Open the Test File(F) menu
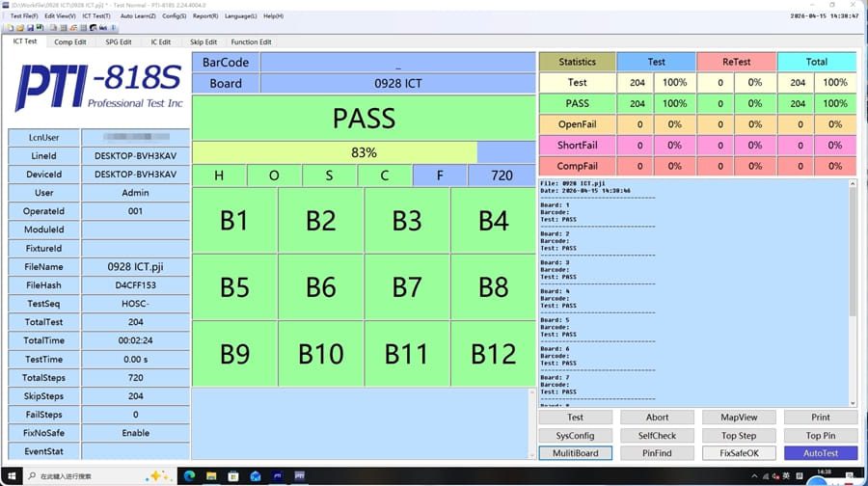The height and width of the screenshot is (486, 868). tap(24, 16)
